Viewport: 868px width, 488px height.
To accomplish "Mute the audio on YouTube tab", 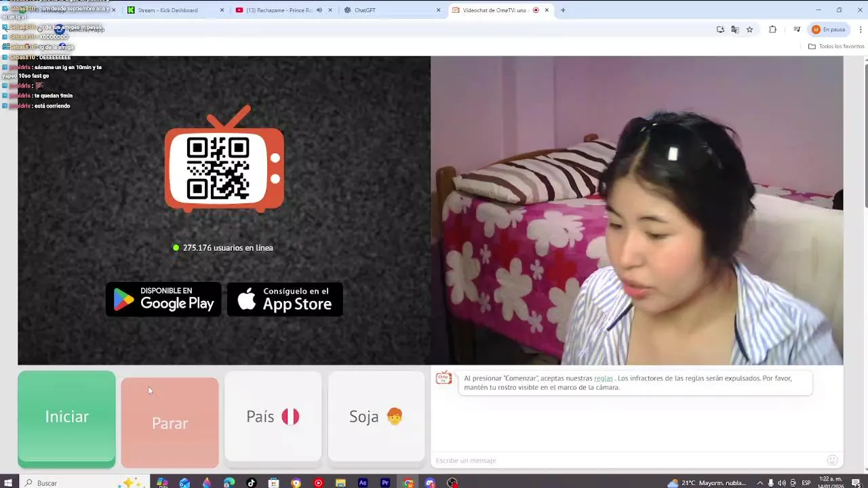I will coord(319,10).
